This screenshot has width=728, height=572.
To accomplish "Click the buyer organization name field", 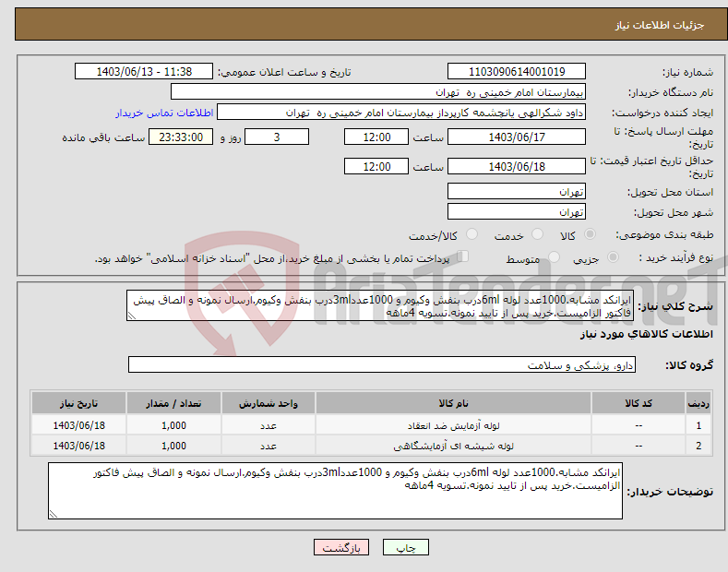I will point(378,92).
